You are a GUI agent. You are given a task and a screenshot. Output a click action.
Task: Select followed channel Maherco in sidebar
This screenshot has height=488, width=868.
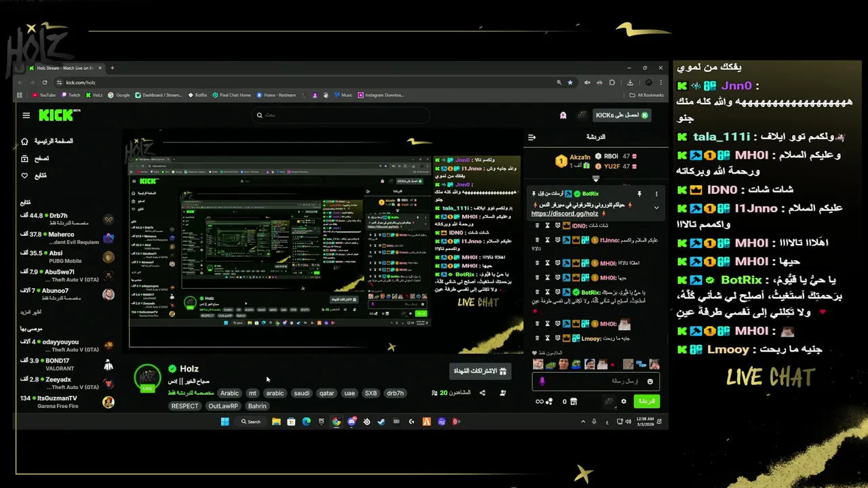(x=68, y=238)
